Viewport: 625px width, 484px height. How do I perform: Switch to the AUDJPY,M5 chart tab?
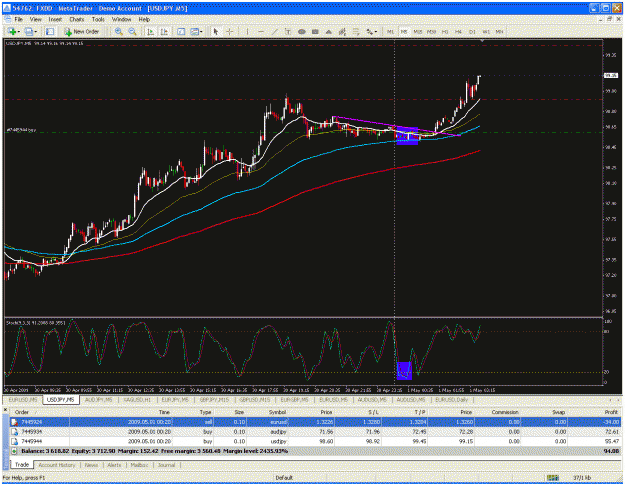[x=99, y=399]
